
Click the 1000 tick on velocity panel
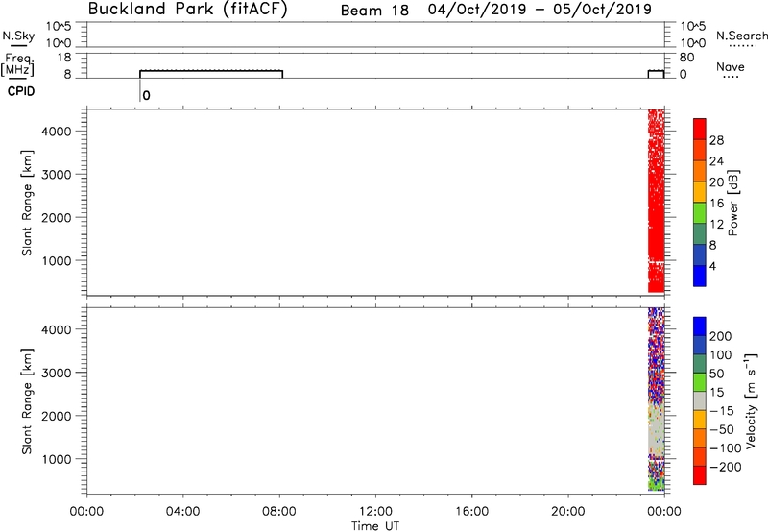tap(57, 459)
